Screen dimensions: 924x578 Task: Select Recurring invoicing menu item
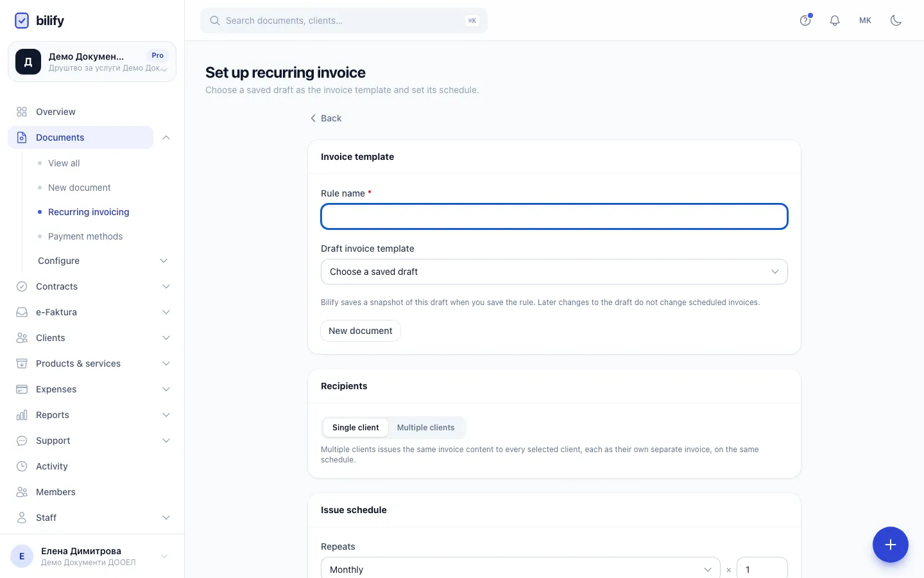point(89,212)
